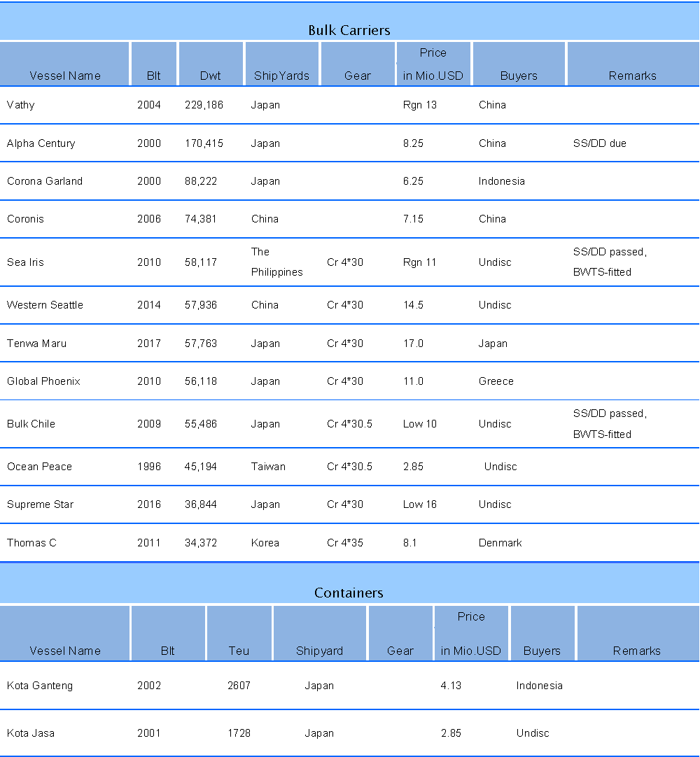Select the 57,763 Dwt value

(x=201, y=344)
